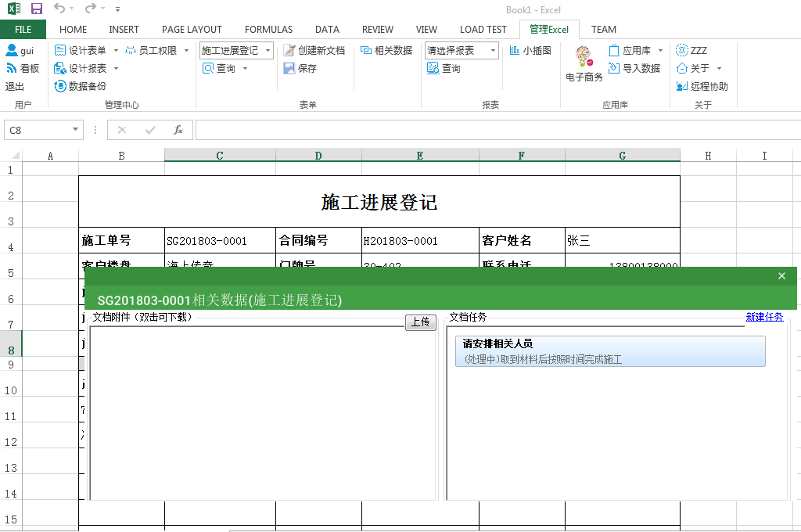The width and height of the screenshot is (801, 532).
Task: Expand the 关于 dropdown arrow
Action: pyautogui.click(x=720, y=69)
